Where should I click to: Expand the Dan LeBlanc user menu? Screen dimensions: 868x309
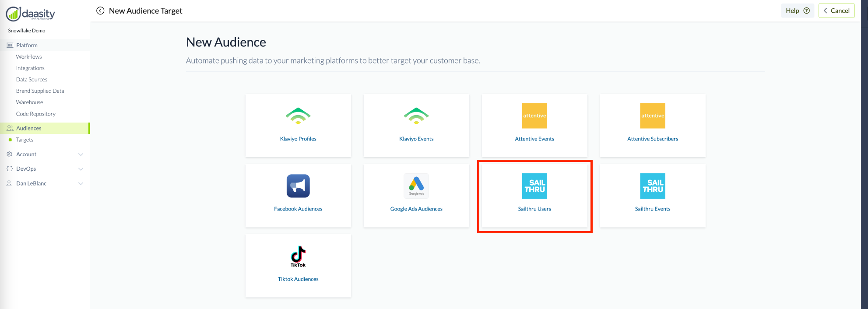81,183
